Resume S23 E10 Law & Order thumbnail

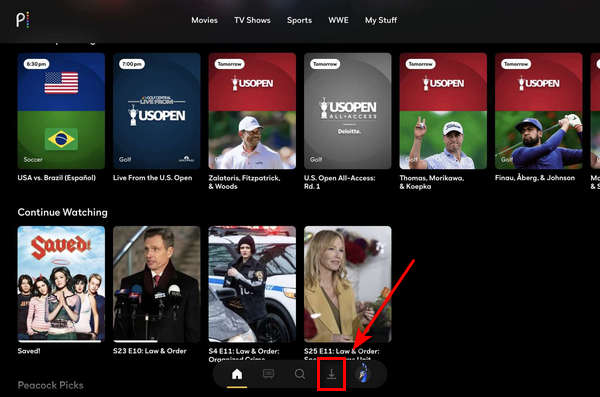[157, 283]
